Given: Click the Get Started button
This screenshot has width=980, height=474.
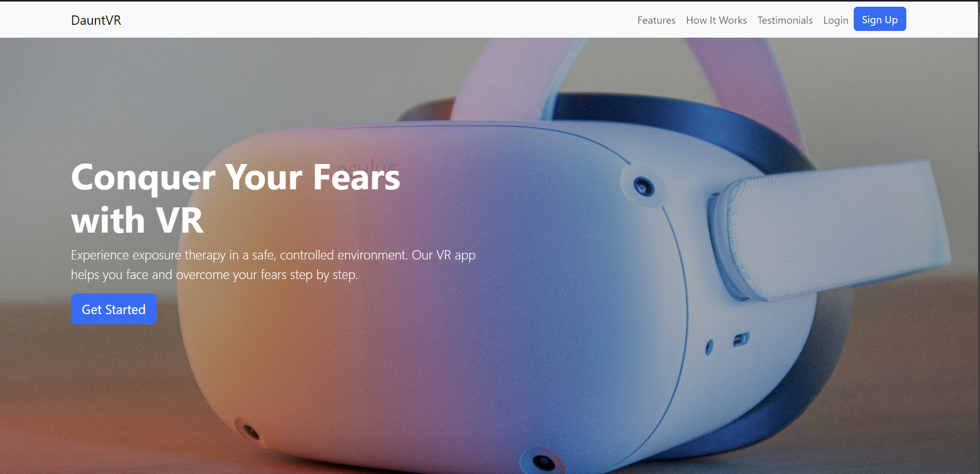Looking at the screenshot, I should [113, 309].
